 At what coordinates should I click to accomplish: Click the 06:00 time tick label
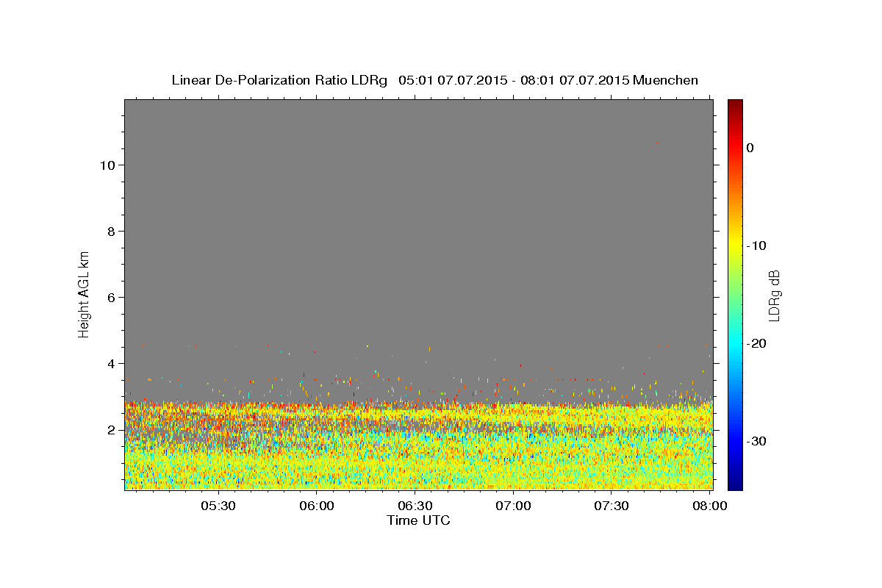click(x=317, y=506)
